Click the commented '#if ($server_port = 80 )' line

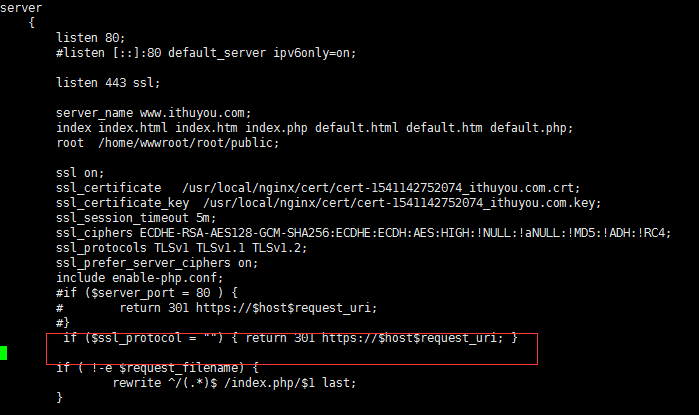point(147,293)
